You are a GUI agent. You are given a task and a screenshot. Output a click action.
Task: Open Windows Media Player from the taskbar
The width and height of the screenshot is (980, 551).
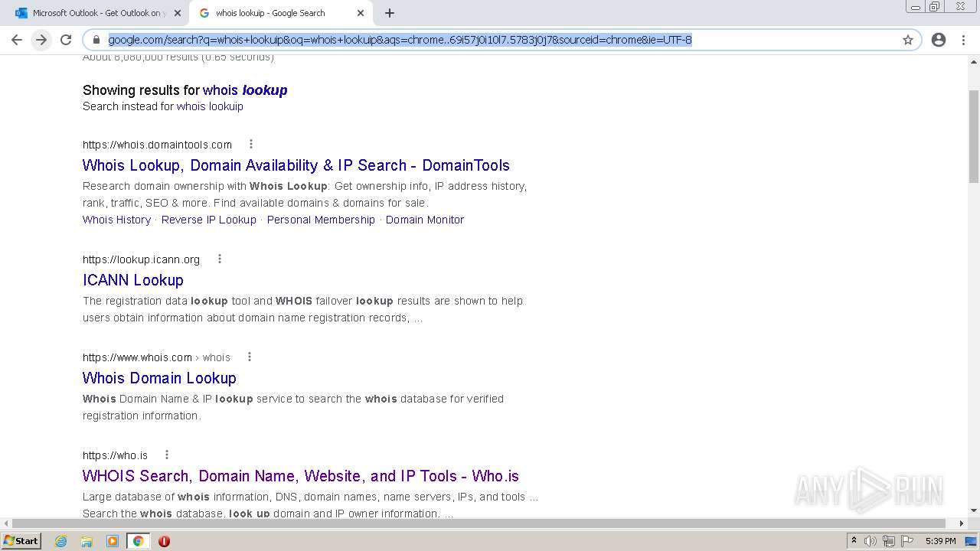click(x=113, y=541)
